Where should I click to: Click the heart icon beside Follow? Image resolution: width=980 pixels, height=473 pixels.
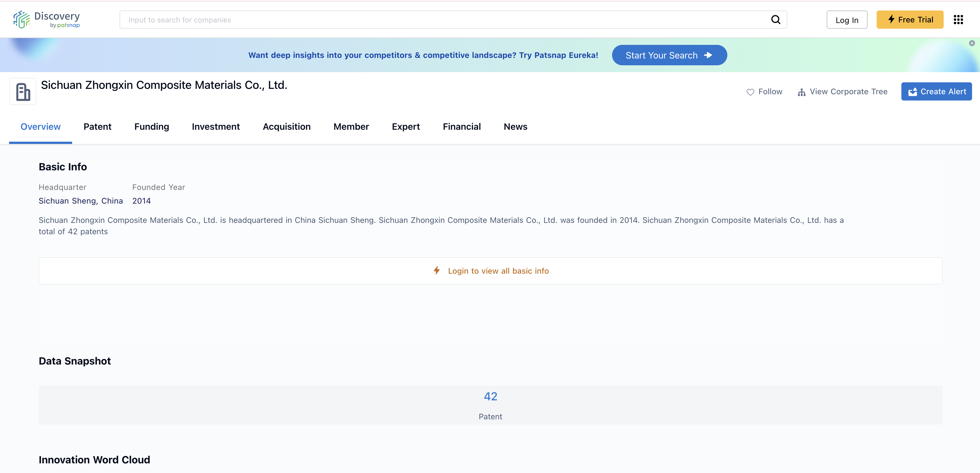(750, 92)
